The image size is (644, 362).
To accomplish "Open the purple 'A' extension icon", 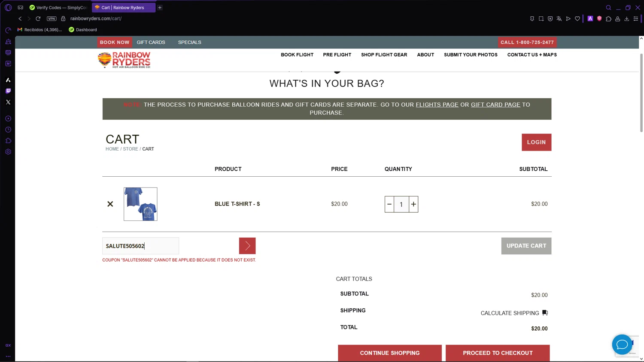I will pos(590,19).
